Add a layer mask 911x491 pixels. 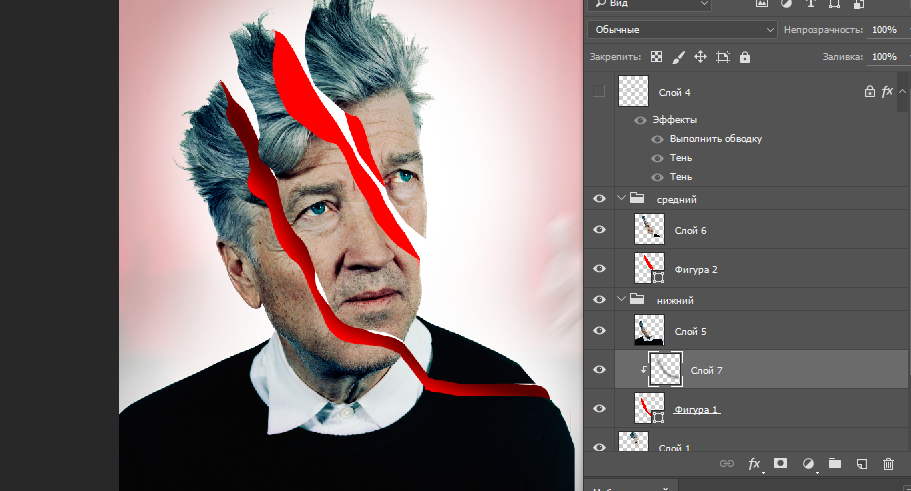point(780,463)
